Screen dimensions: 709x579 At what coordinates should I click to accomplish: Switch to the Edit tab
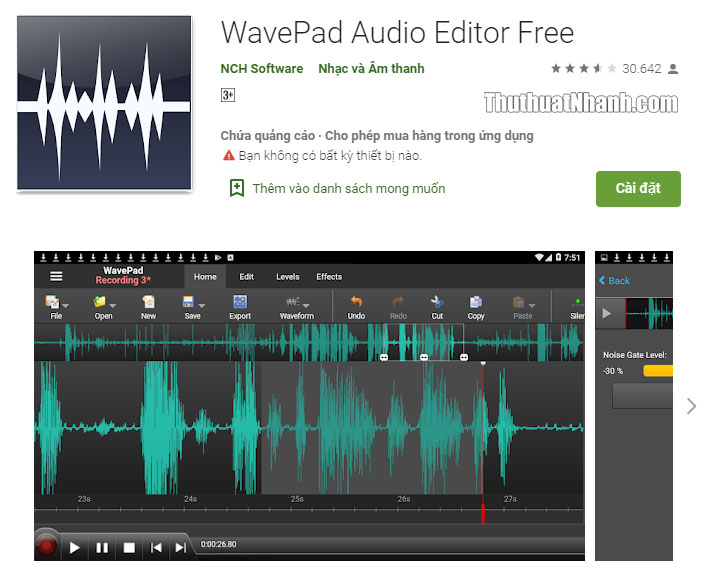pyautogui.click(x=246, y=276)
